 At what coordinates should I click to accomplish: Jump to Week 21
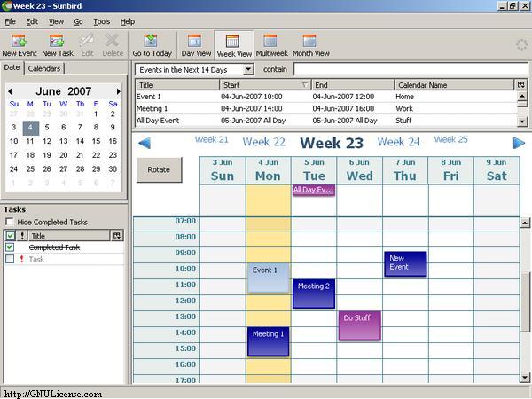pyautogui.click(x=212, y=139)
